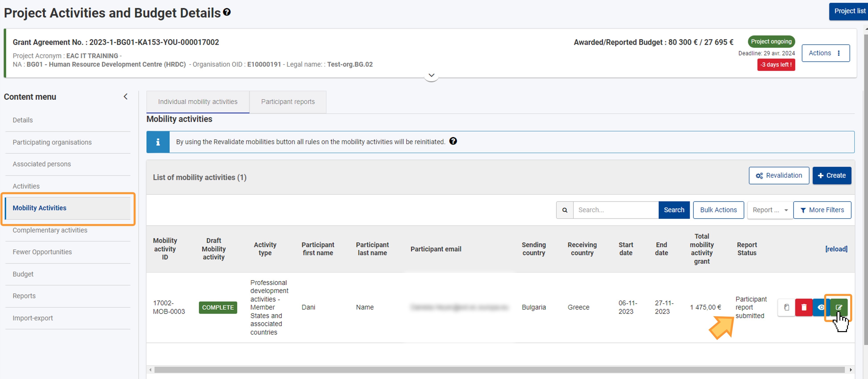Select Mobility Activities menu item

click(x=68, y=208)
